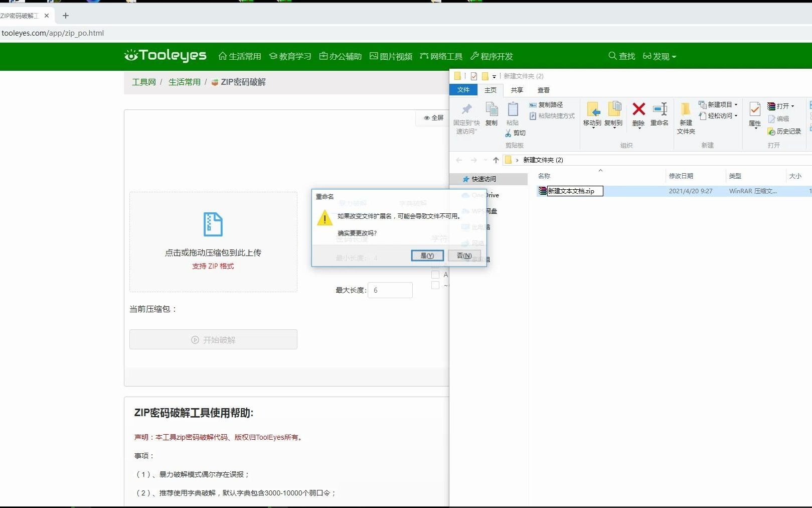
Task: Switch to 主页 ribbon tab
Action: [x=491, y=90]
